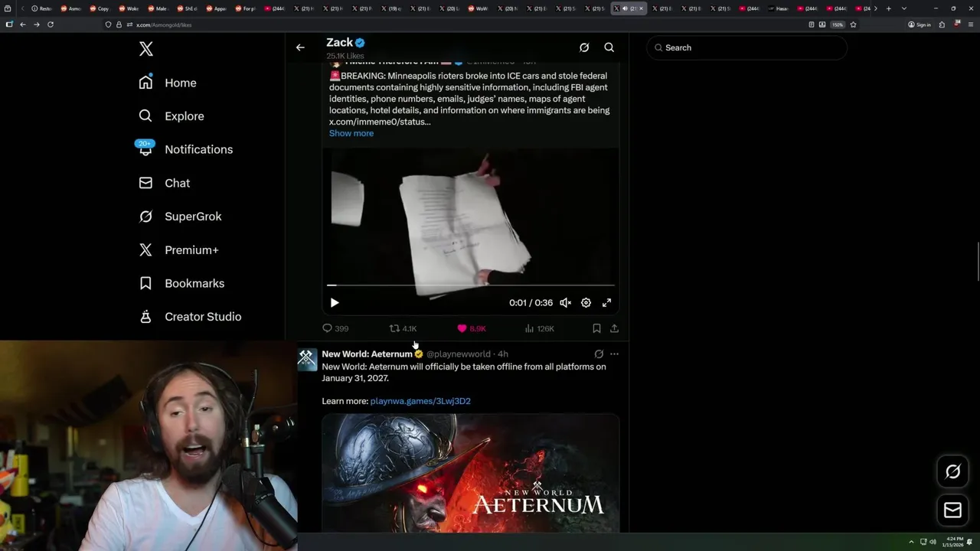The height and width of the screenshot is (551, 980).
Task: Open Notifications in the sidebar
Action: click(185, 149)
